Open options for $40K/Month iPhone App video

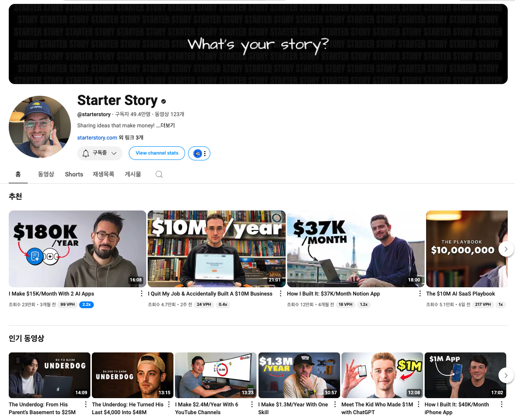pyautogui.click(x=501, y=404)
